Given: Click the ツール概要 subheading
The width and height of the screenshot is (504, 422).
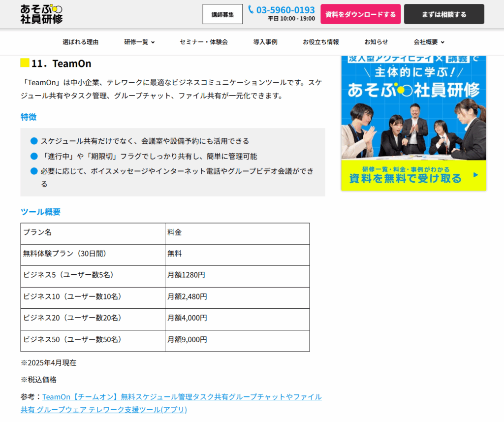Looking at the screenshot, I should click(x=40, y=212).
